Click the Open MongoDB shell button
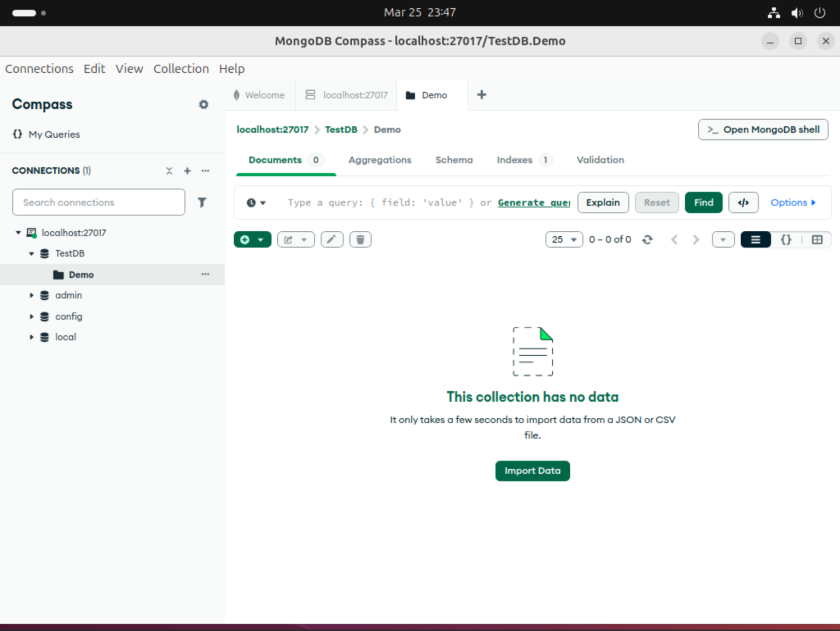The image size is (840, 631). (763, 130)
